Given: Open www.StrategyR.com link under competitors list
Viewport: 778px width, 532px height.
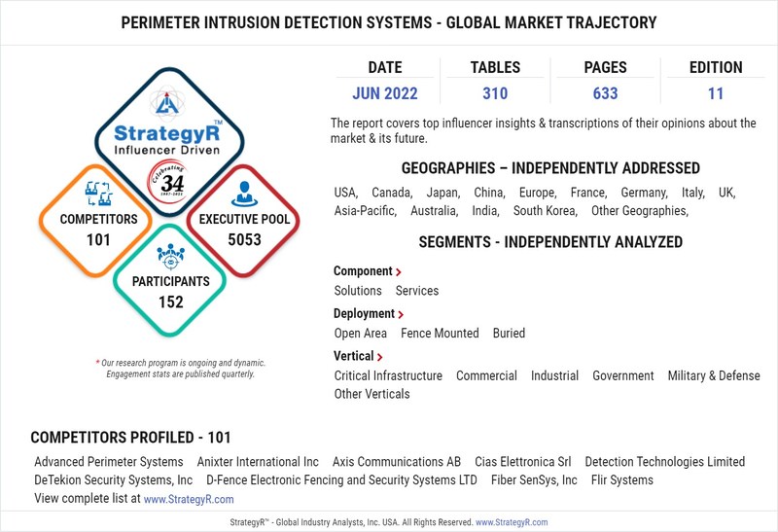Looking at the screenshot, I should tap(189, 499).
